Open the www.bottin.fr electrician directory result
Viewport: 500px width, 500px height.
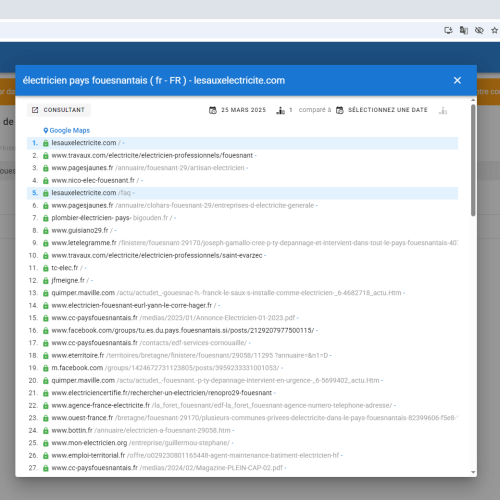click(x=141, y=430)
